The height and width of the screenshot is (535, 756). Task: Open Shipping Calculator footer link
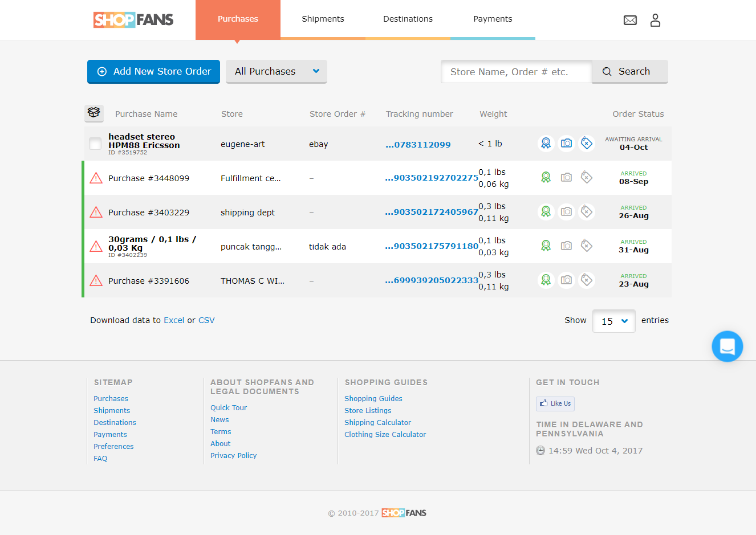pos(377,423)
